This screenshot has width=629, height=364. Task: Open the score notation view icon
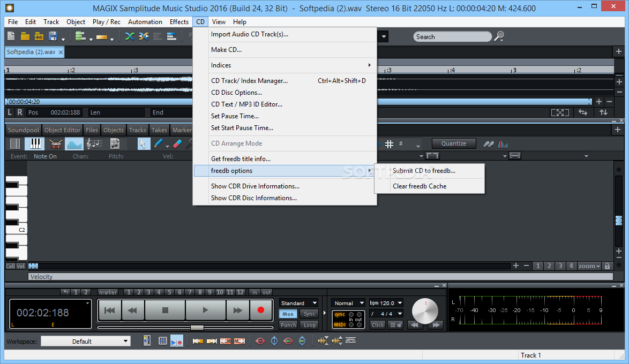[x=94, y=143]
